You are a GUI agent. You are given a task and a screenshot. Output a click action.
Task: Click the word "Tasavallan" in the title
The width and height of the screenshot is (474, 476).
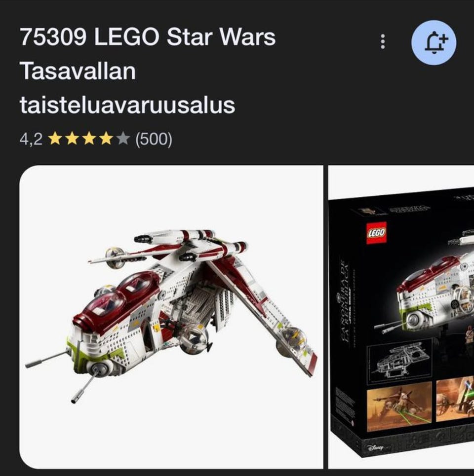[x=78, y=71]
